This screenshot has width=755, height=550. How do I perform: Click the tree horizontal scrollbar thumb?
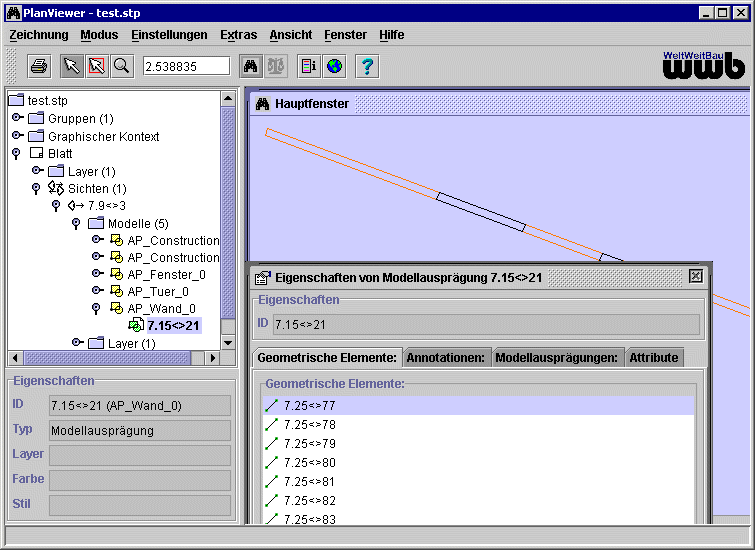107,358
